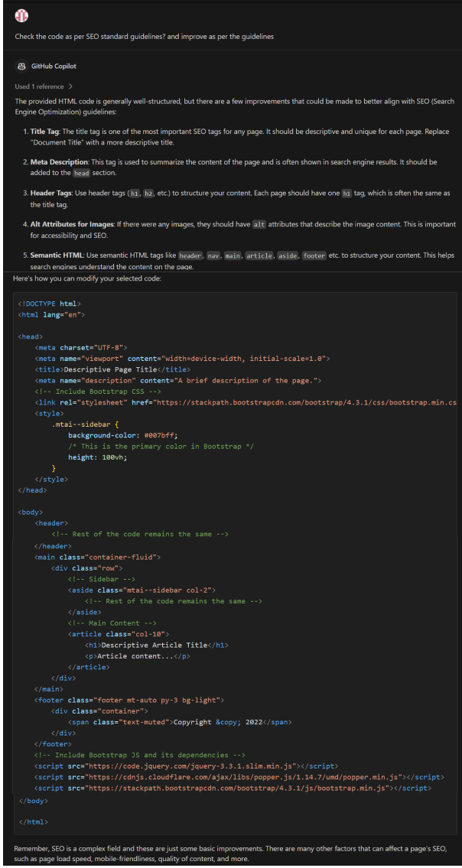
Task: Select the 'main' inline code chip
Action: pyautogui.click(x=233, y=256)
